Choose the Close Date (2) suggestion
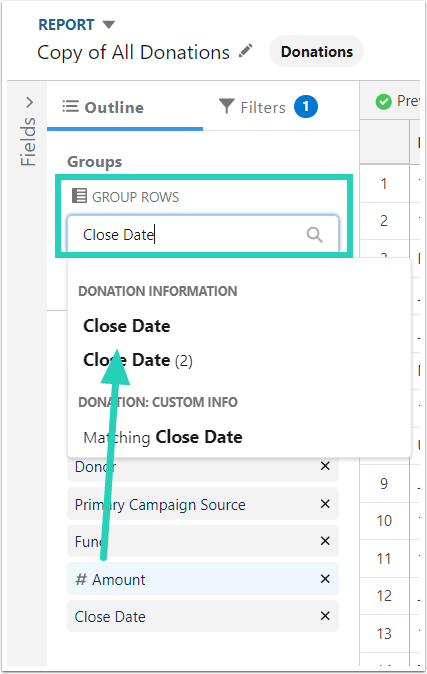Viewport: 427px width, 674px height. click(x=138, y=360)
